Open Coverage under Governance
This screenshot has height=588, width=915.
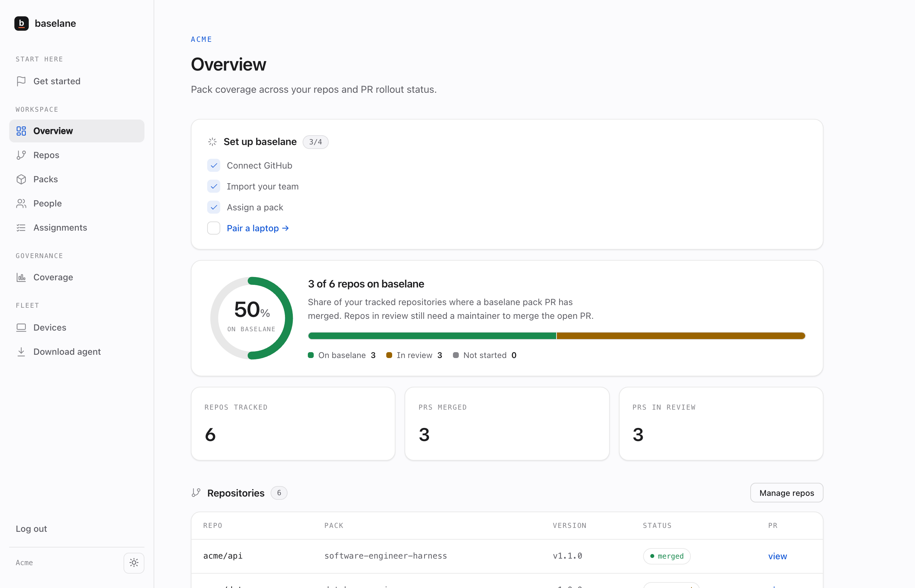(77, 277)
